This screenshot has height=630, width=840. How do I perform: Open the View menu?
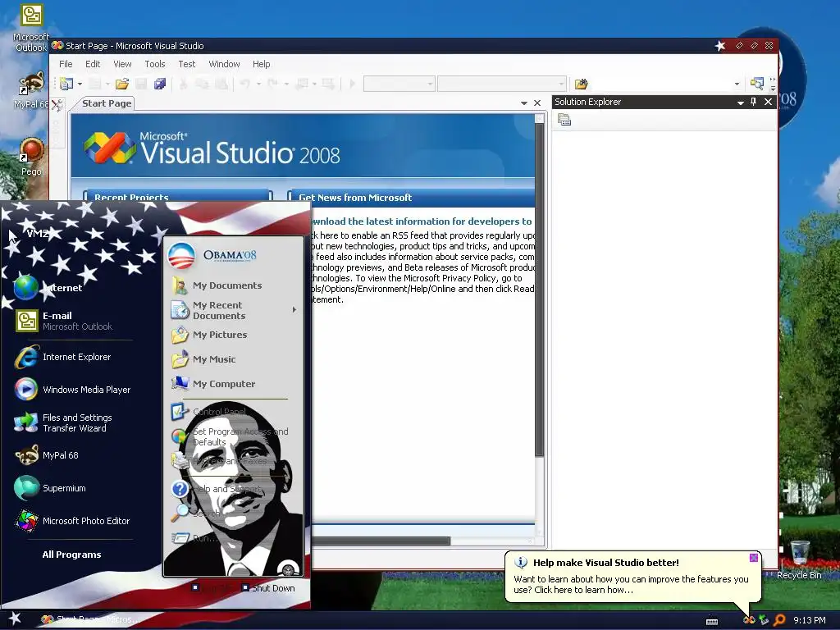pos(122,64)
